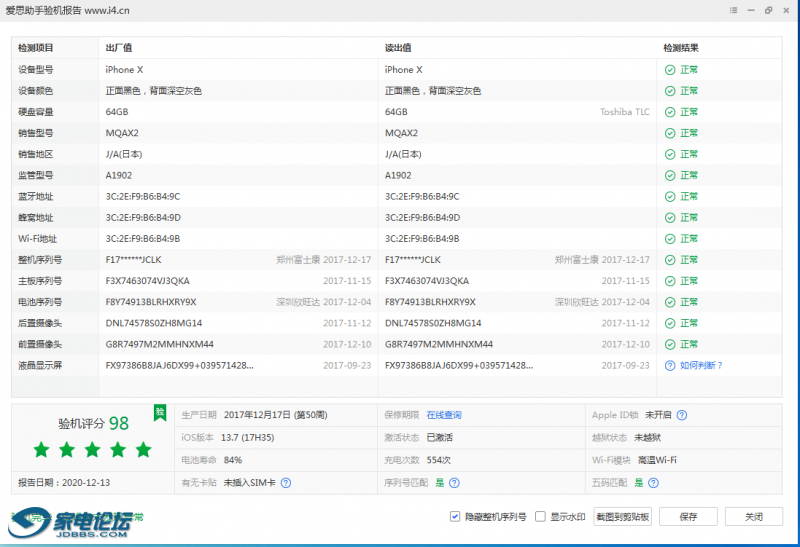This screenshot has height=547, width=800.
Task: Click the 报告日期：2020-12-13 text
Action: [x=64, y=483]
